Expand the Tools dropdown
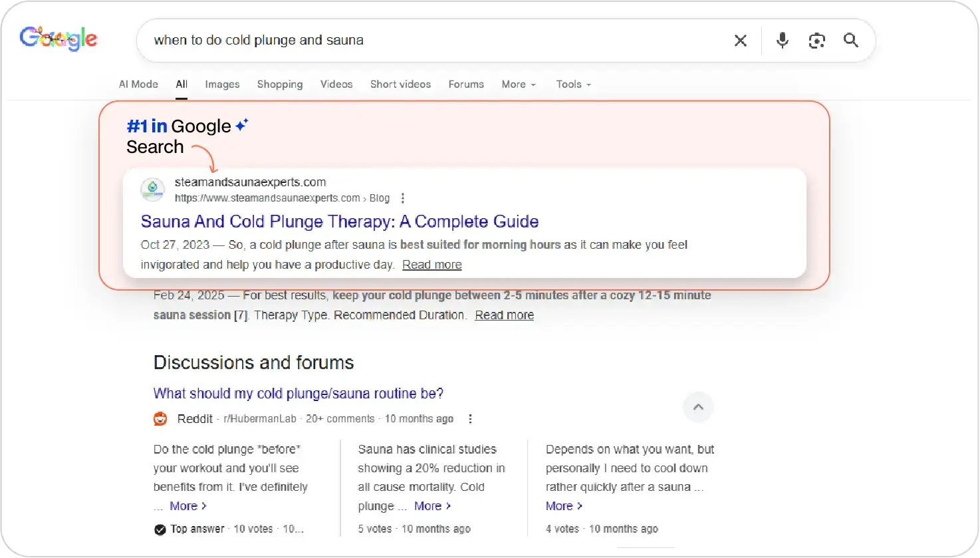 (x=573, y=84)
